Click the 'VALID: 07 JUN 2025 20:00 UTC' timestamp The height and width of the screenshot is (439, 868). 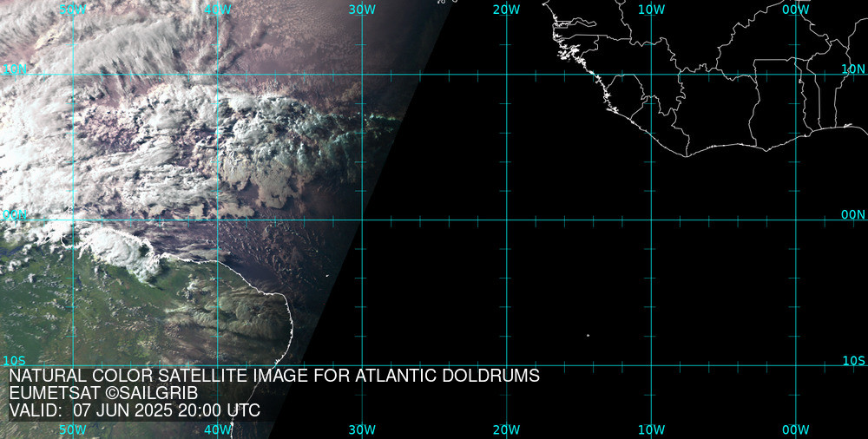click(x=135, y=410)
